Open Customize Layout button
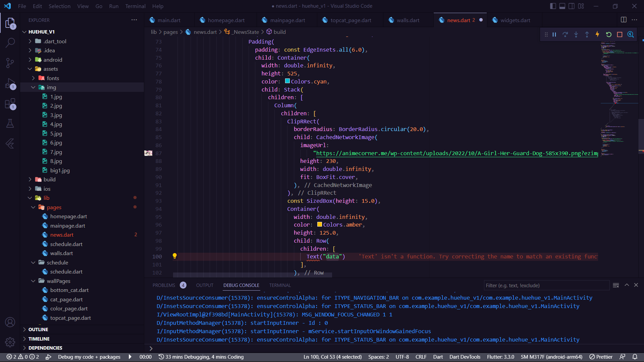 point(581,6)
